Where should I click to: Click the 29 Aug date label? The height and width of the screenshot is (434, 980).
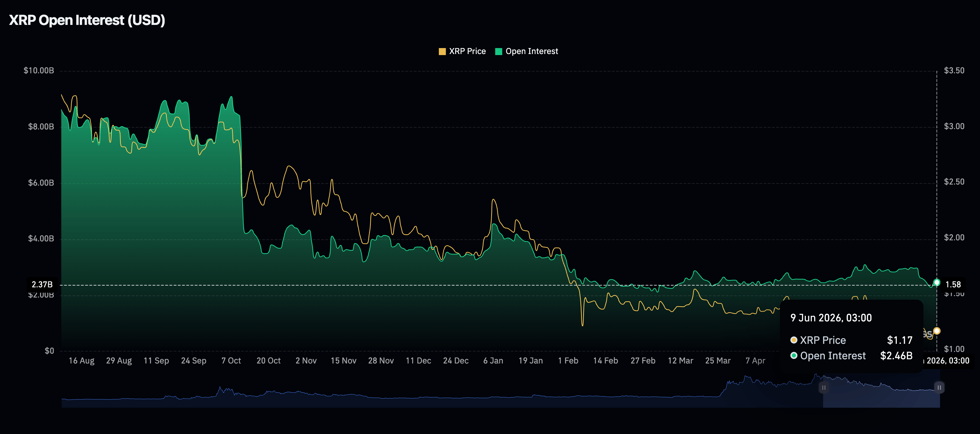(119, 361)
